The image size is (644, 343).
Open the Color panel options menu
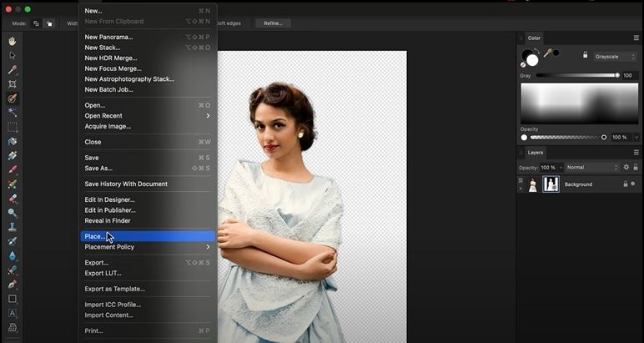click(x=636, y=38)
